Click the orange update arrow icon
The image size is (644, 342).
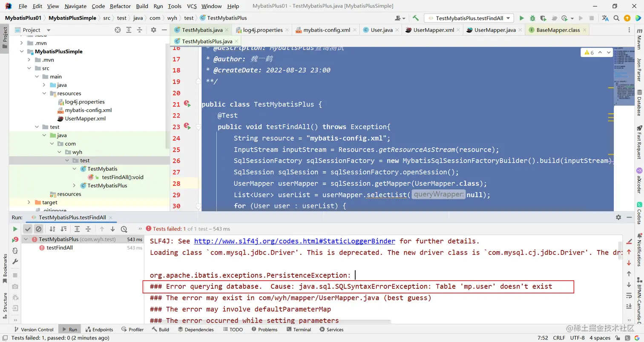tap(627, 18)
